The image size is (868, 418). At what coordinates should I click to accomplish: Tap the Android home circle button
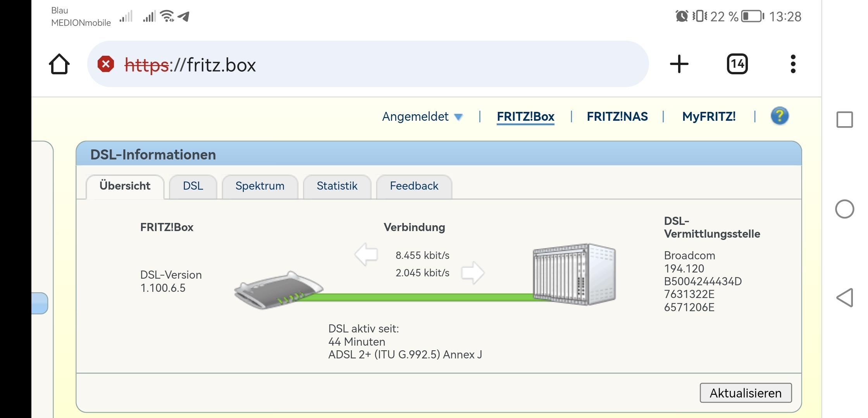845,209
